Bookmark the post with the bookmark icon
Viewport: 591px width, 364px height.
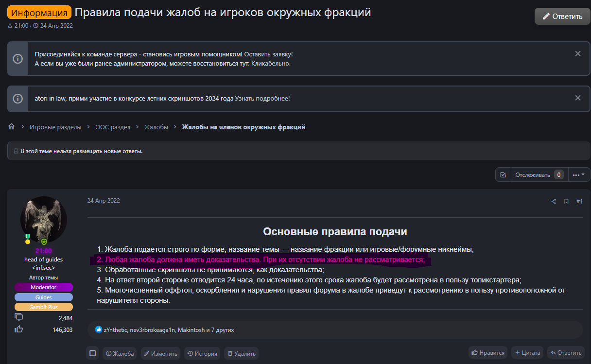point(566,201)
